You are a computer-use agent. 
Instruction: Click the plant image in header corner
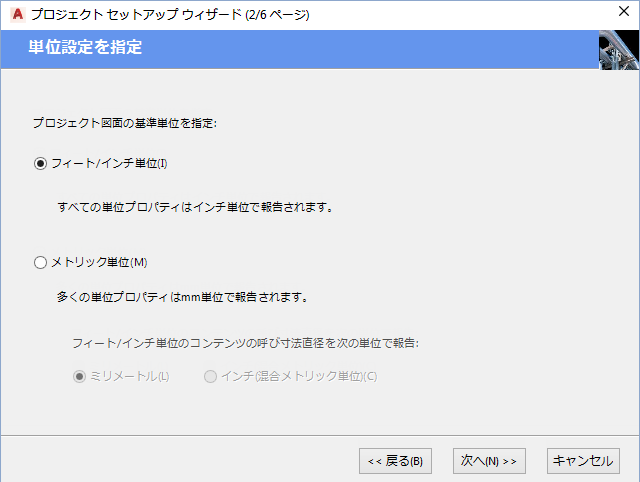click(618, 49)
